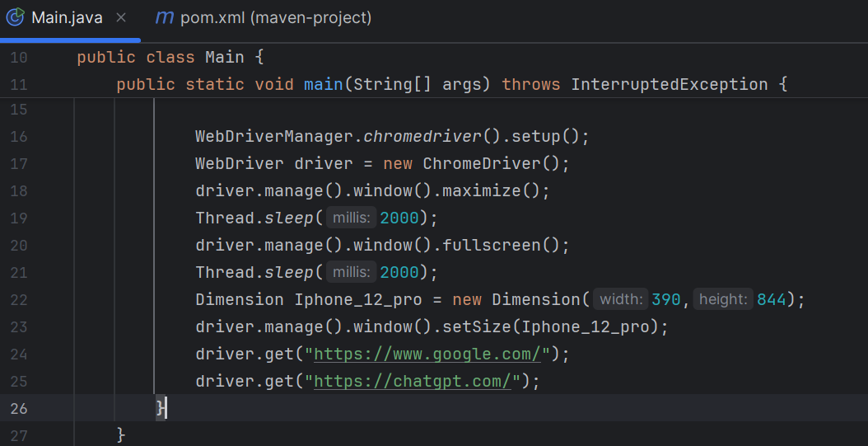Click the height: parameter hint
Viewport: 868px width, 446px height.
(723, 300)
